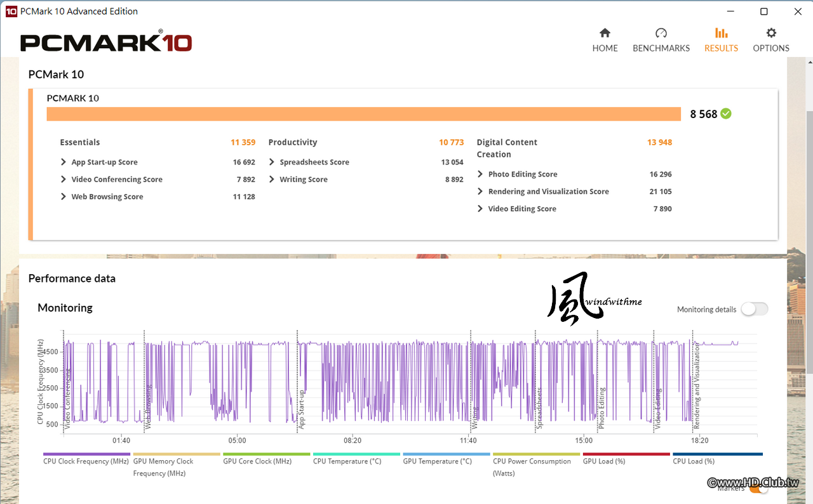Image resolution: width=813 pixels, height=504 pixels.
Task: Click the Productivity score 10 773
Action: (x=452, y=142)
